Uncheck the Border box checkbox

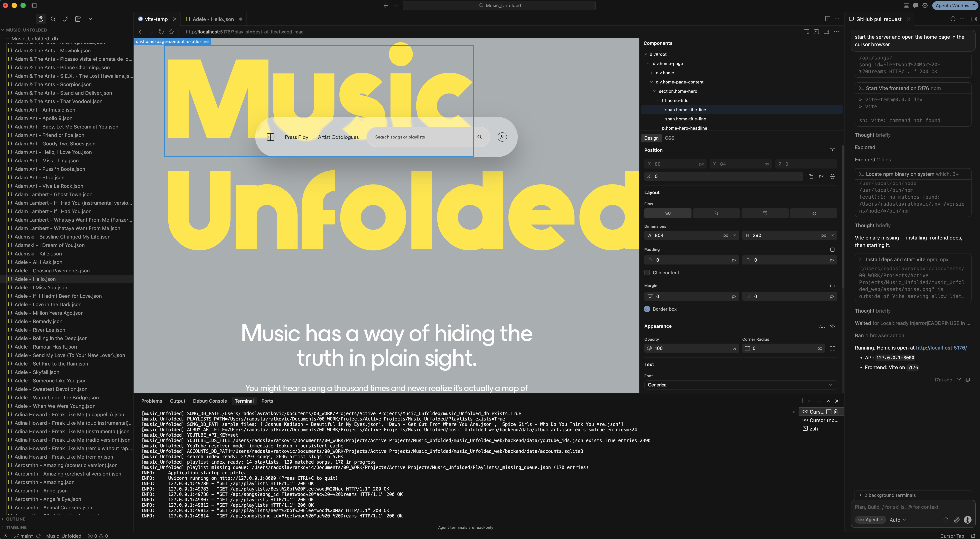point(647,309)
